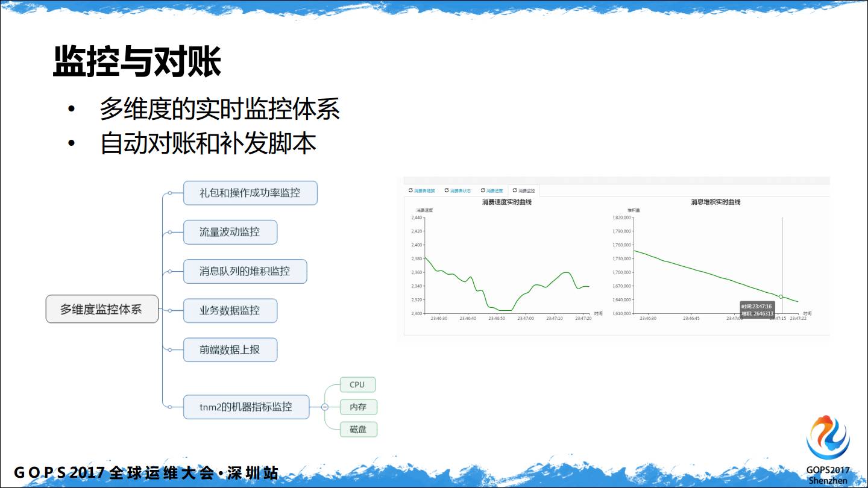This screenshot has width=868, height=488.
Task: Select the 多维度监控体系 root node
Action: click(102, 309)
